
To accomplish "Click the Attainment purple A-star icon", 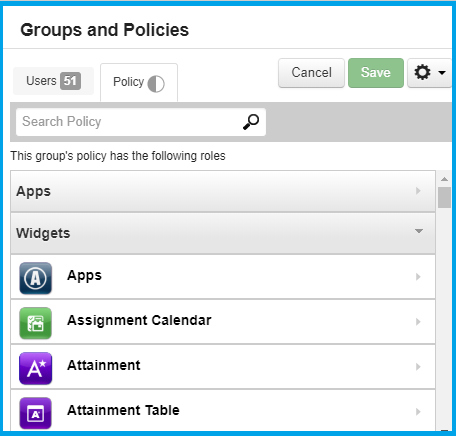I will (x=36, y=368).
